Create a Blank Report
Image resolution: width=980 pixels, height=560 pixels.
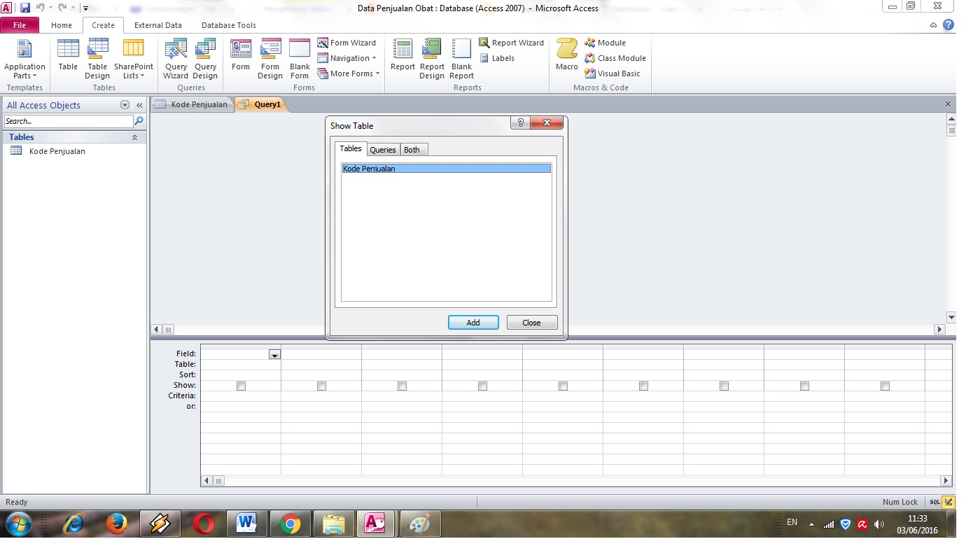click(x=461, y=59)
